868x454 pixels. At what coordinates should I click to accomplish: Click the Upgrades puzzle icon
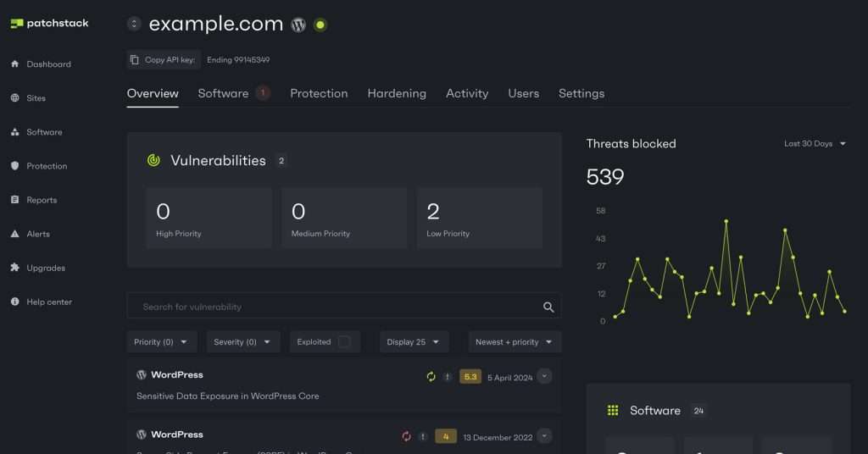point(15,268)
